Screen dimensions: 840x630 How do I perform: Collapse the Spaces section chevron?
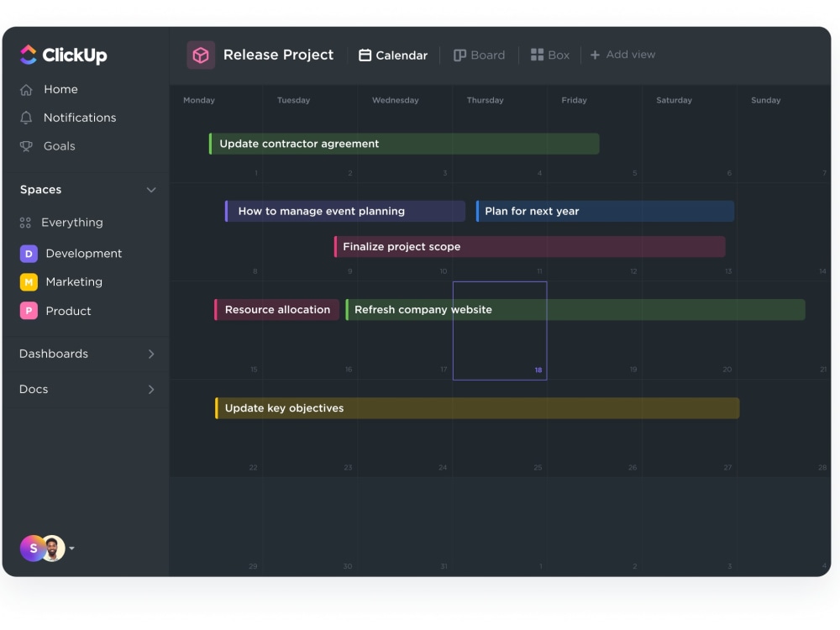tap(151, 190)
